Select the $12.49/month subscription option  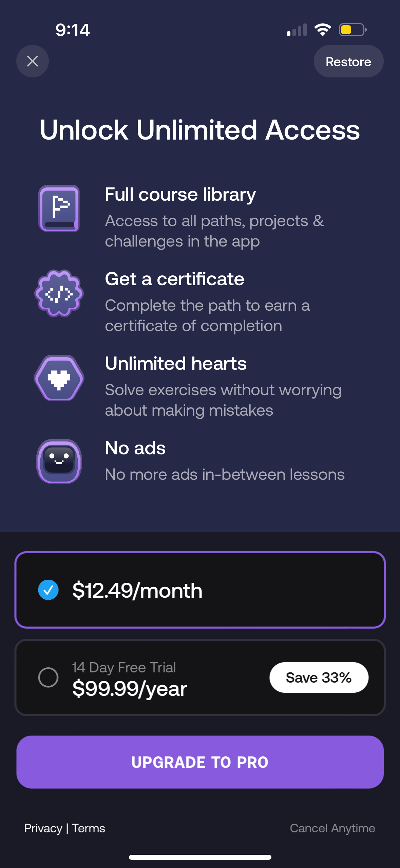[200, 590]
